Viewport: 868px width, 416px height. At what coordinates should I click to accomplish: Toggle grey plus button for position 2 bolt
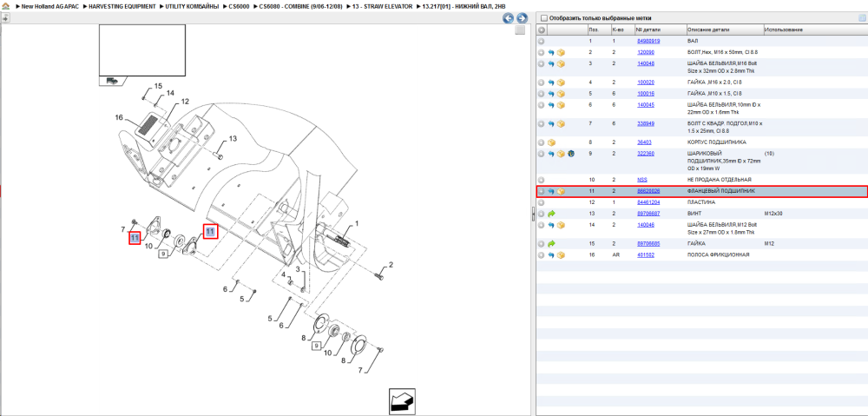coord(542,53)
